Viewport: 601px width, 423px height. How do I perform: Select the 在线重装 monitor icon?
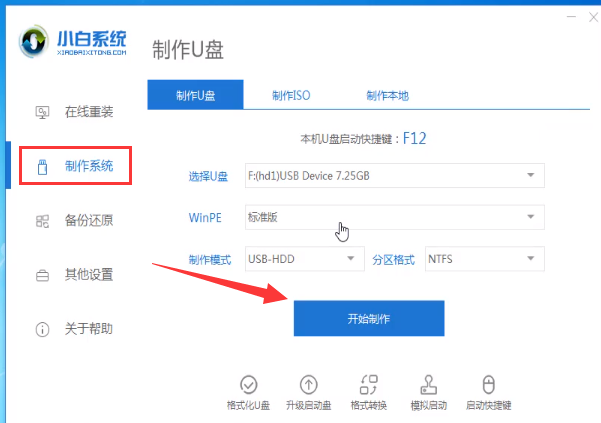(42, 112)
